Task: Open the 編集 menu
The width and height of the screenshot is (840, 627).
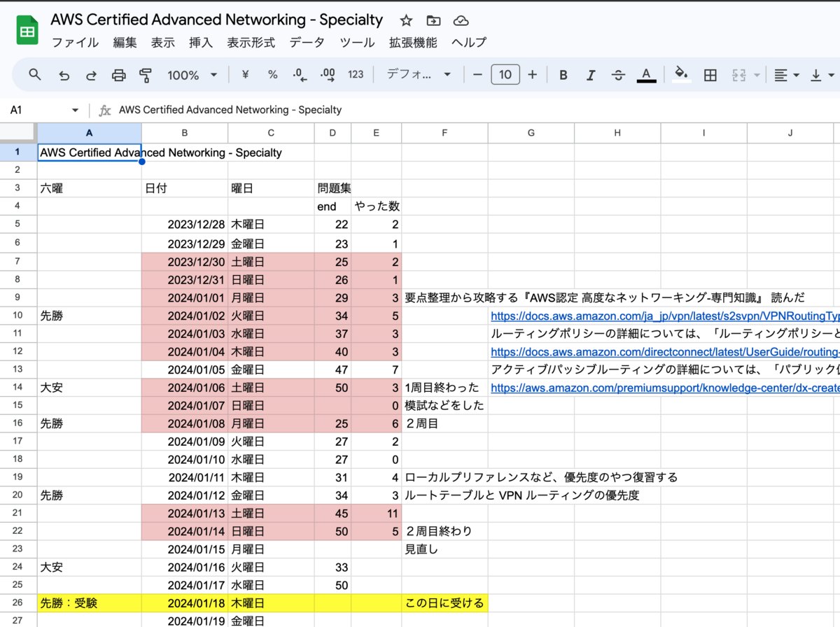Action: click(125, 42)
